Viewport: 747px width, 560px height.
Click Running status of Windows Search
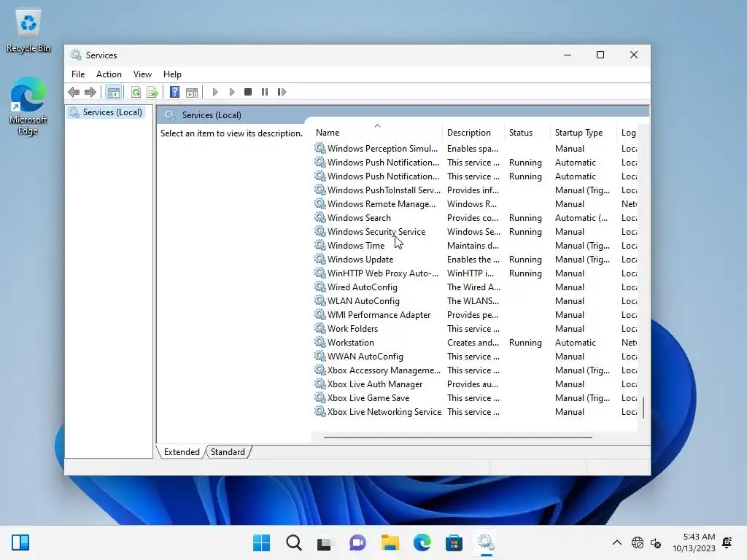[x=525, y=217]
